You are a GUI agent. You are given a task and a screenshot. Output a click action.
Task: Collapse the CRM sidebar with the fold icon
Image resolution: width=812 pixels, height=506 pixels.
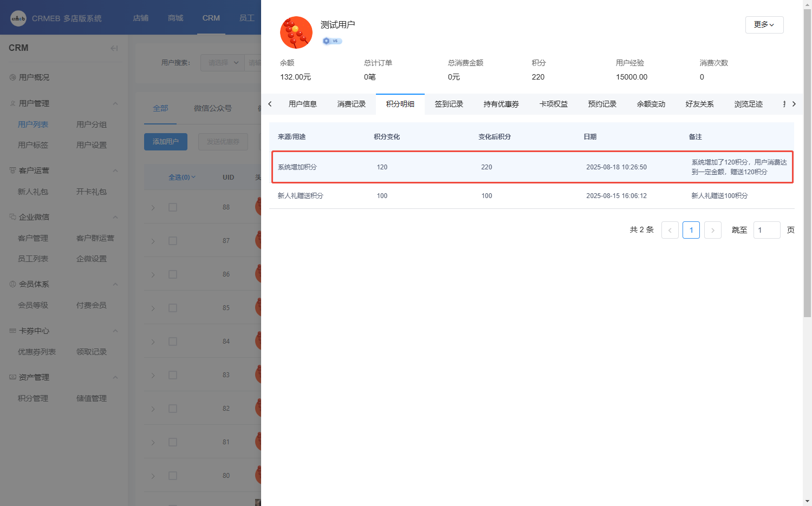click(x=114, y=48)
